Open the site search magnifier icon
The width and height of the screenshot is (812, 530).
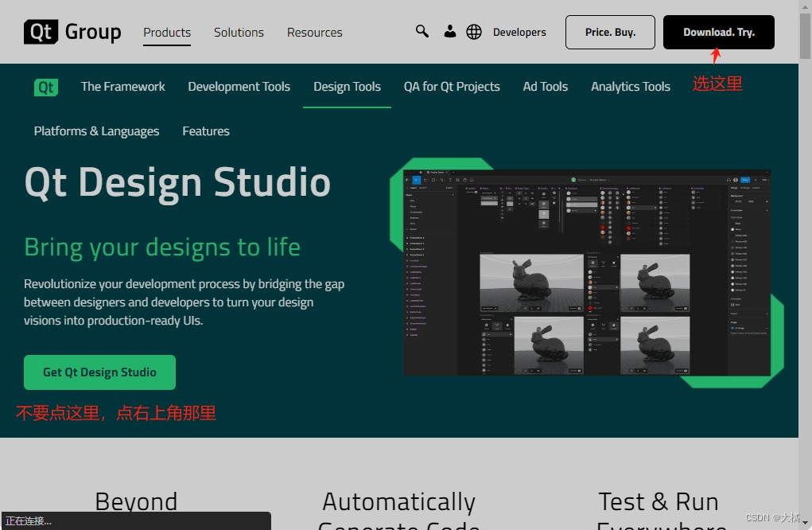pyautogui.click(x=422, y=32)
